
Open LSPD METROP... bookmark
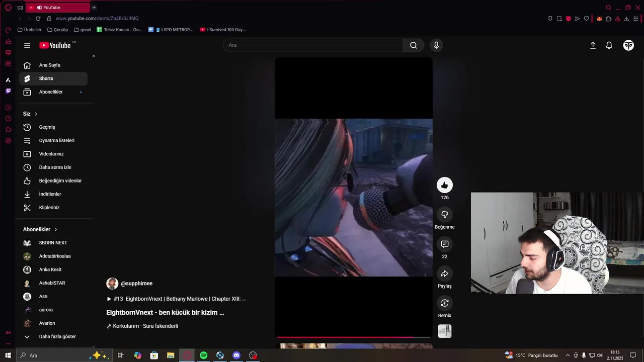[171, 30]
